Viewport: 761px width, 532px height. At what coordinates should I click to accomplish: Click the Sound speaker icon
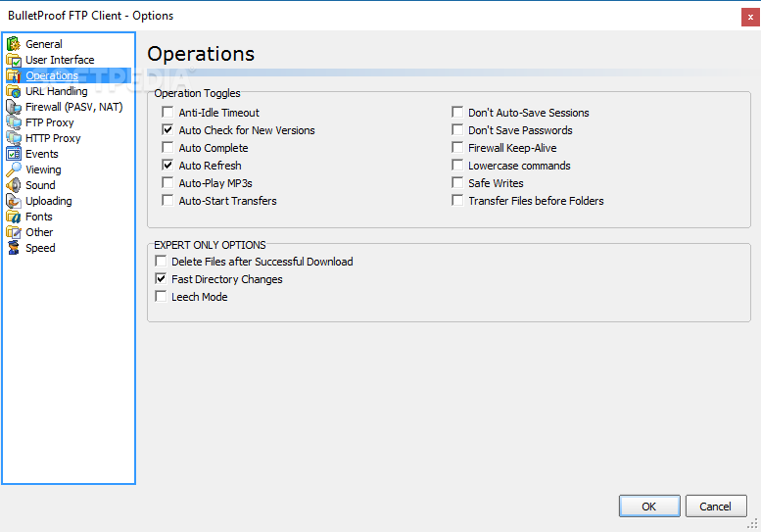pyautogui.click(x=14, y=185)
